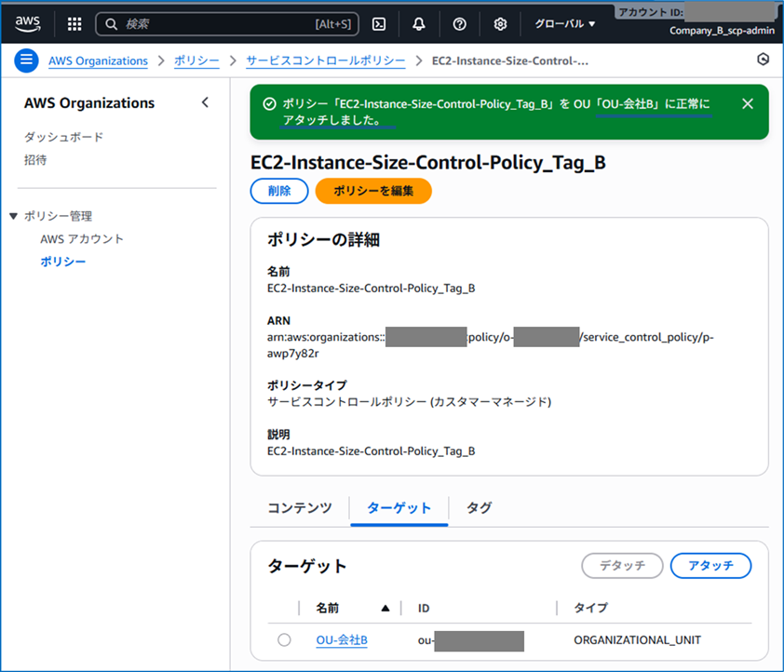Toggle sorting on the 名前 column header
Image resolution: width=784 pixels, height=672 pixels.
coord(328,608)
